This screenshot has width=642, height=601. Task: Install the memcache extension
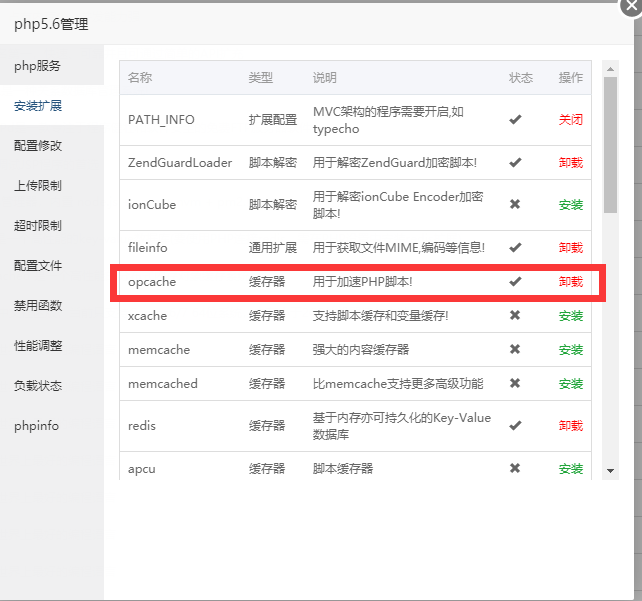coord(571,350)
